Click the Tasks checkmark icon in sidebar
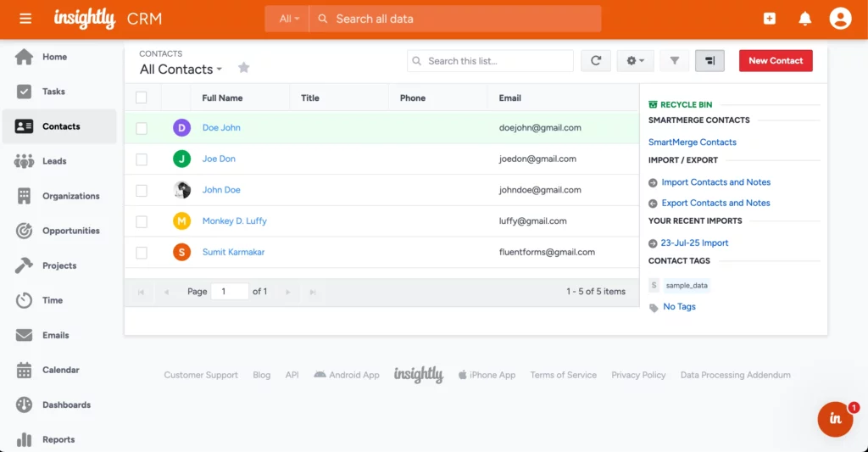Image resolution: width=868 pixels, height=452 pixels. click(x=24, y=92)
